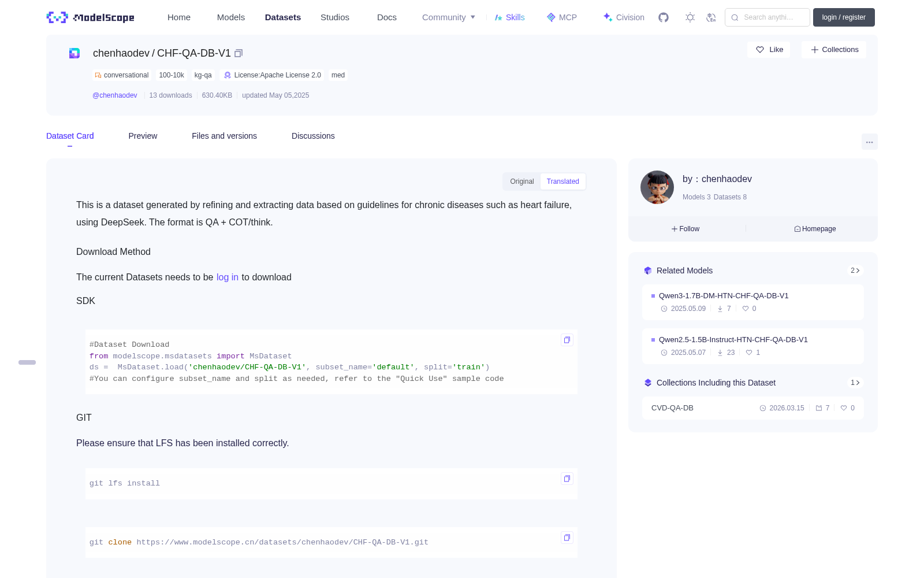Select the Preview tab
The width and height of the screenshot is (924, 578).
tap(143, 136)
